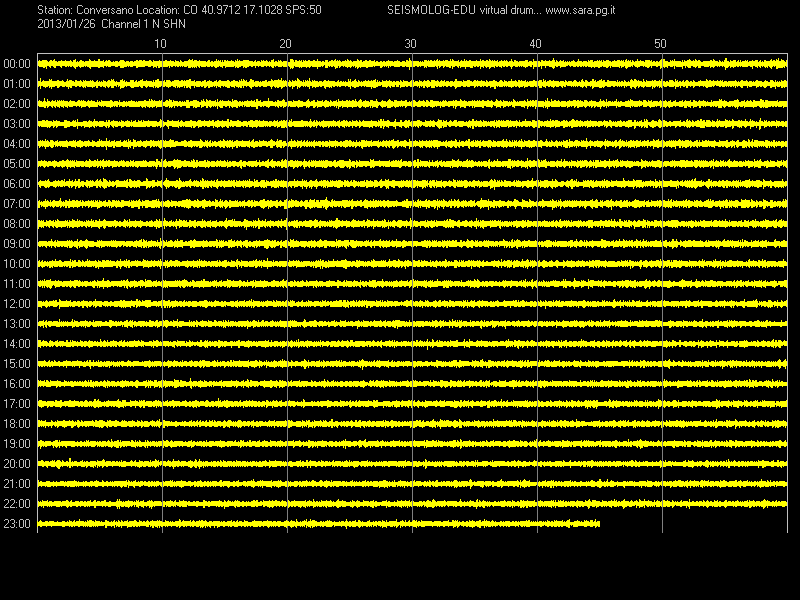Click the 22:00 hour row label
The image size is (800, 600).
pos(17,504)
